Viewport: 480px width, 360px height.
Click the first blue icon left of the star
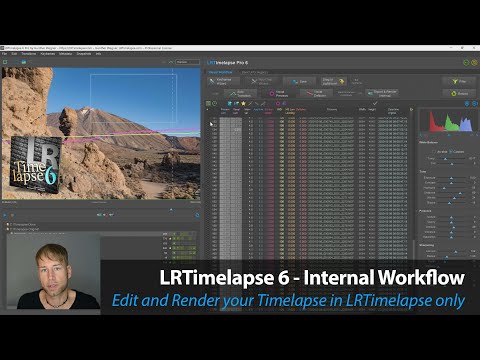229,104
